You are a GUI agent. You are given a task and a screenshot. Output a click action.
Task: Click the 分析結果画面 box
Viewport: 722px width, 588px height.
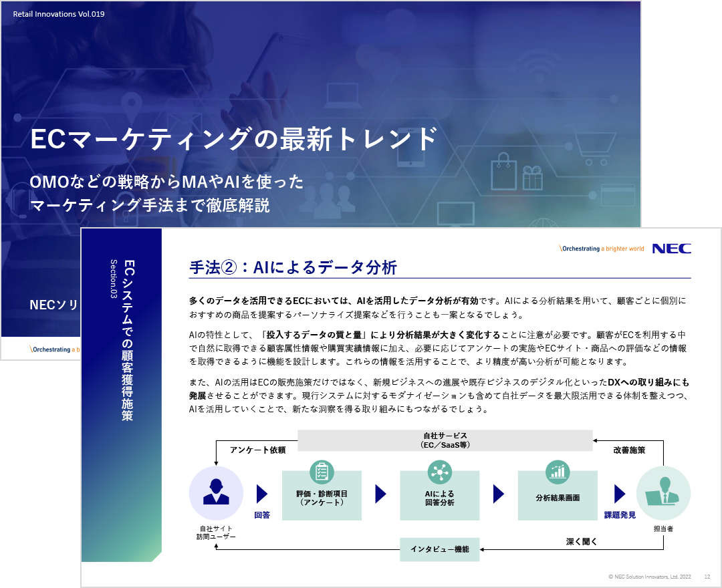(558, 496)
